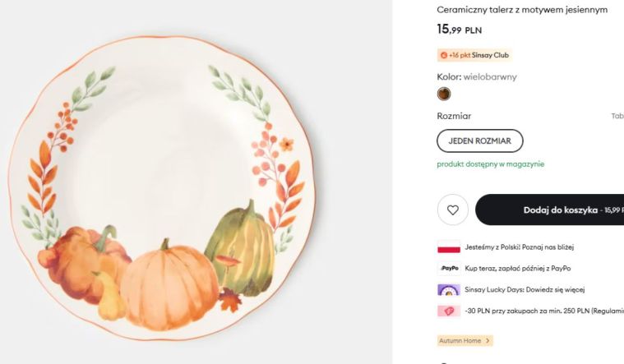The image size is (624, 364).
Task: Click the produkt dostępny w magazynie availability text
Action: (490, 164)
